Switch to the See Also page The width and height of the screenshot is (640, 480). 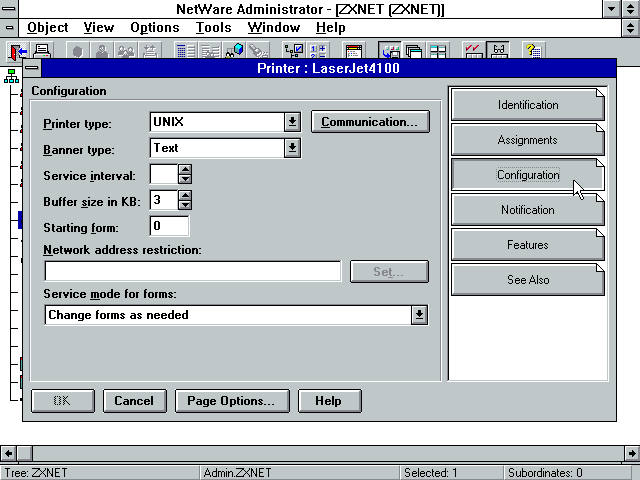click(x=528, y=280)
